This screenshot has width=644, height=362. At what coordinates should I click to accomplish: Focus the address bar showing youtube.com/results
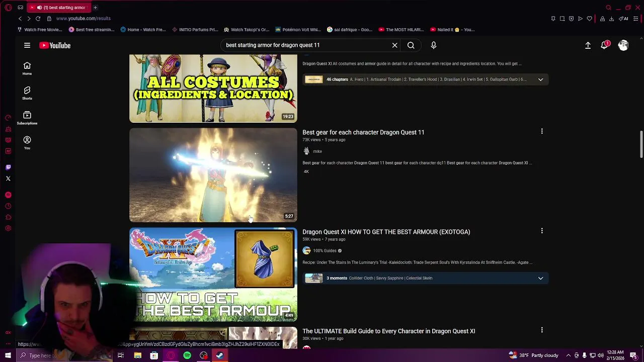point(83,19)
